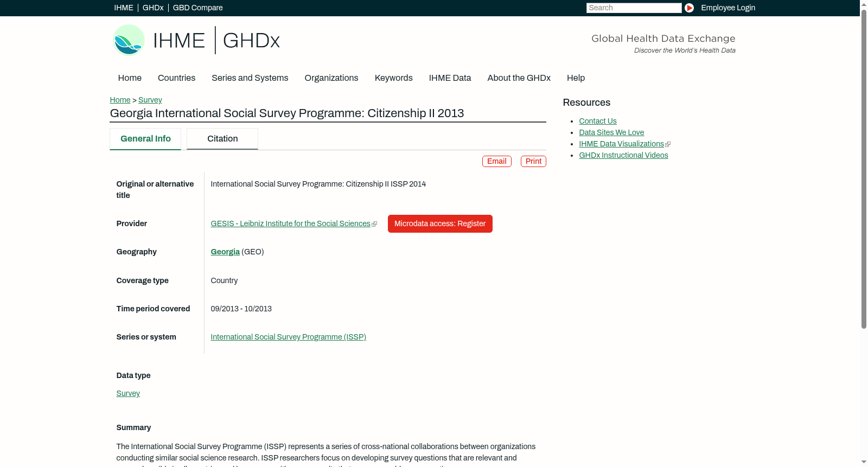Click scrollbar down arrow
This screenshot has width=868, height=467.
tap(864, 463)
